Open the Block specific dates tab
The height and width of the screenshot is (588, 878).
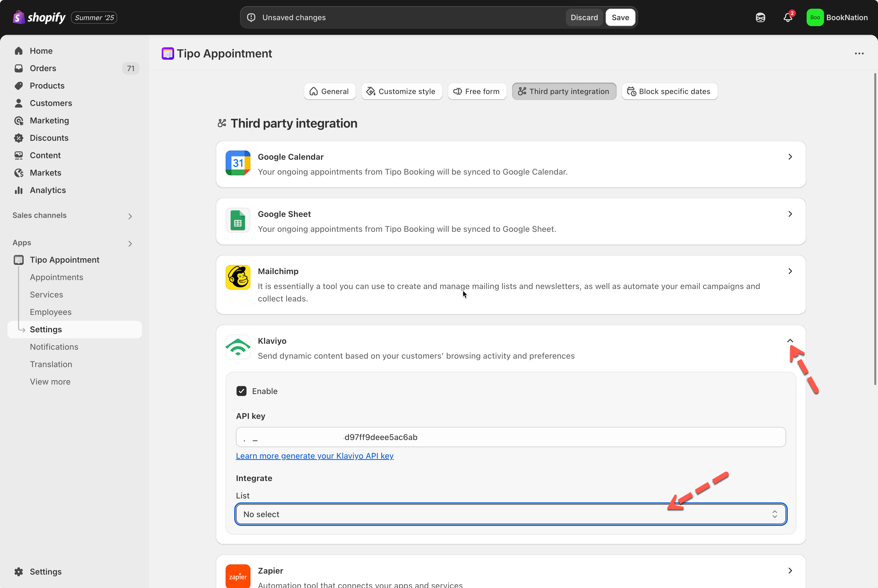(669, 92)
